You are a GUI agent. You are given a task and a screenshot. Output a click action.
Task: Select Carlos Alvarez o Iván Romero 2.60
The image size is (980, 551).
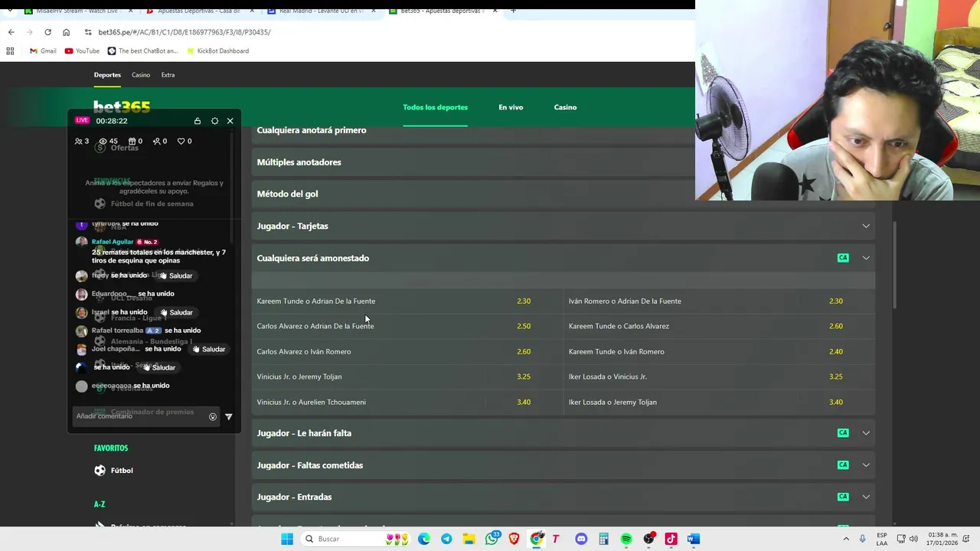click(x=407, y=351)
